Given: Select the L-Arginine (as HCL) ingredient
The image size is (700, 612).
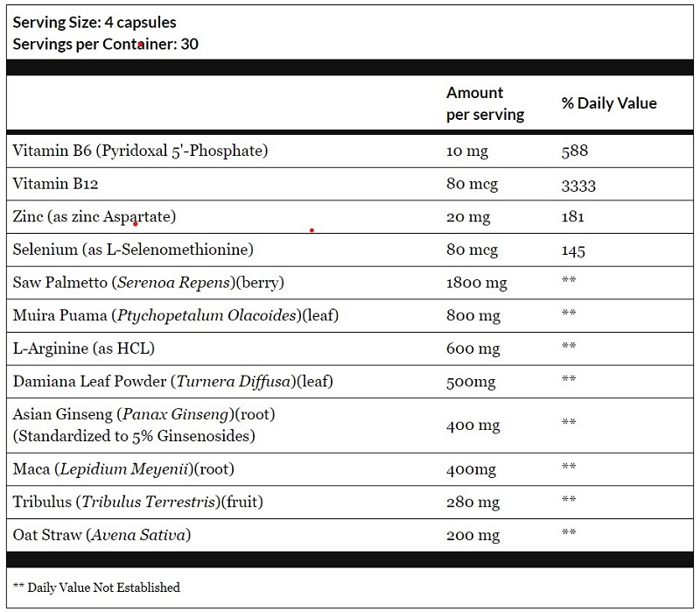Looking at the screenshot, I should pyautogui.click(x=83, y=348).
